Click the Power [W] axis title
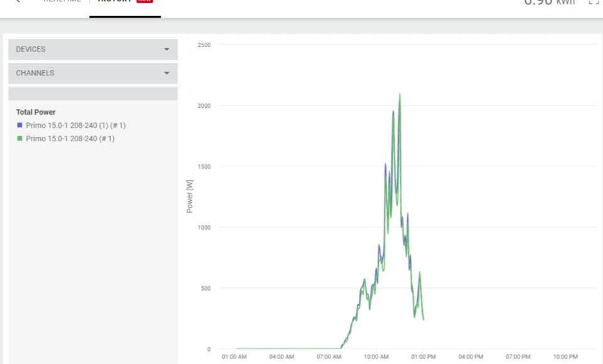The height and width of the screenshot is (364, 603). [190, 196]
